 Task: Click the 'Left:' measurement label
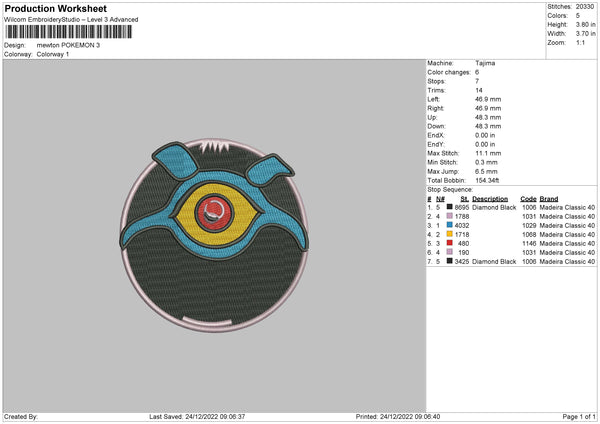pyautogui.click(x=434, y=99)
